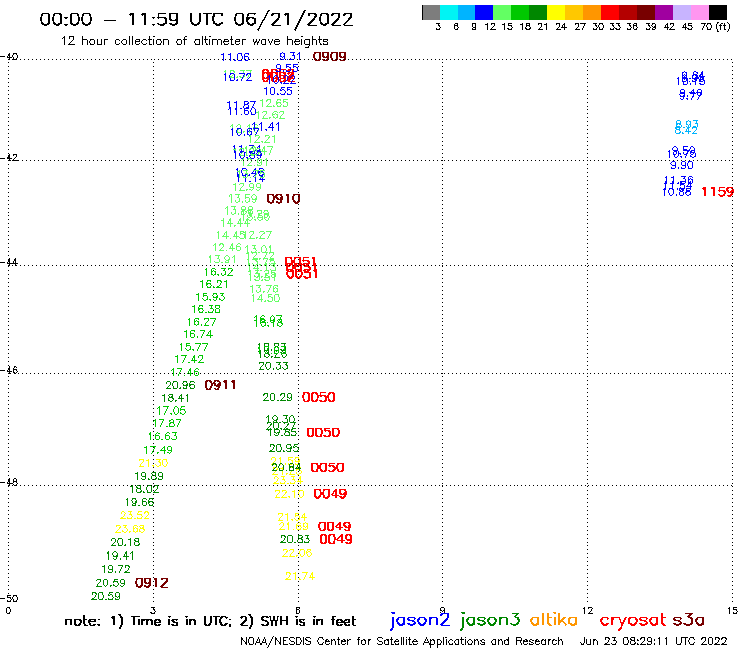This screenshot has width=740, height=650.
Task: Select the yellow 23.68 reading
Action: (x=130, y=529)
